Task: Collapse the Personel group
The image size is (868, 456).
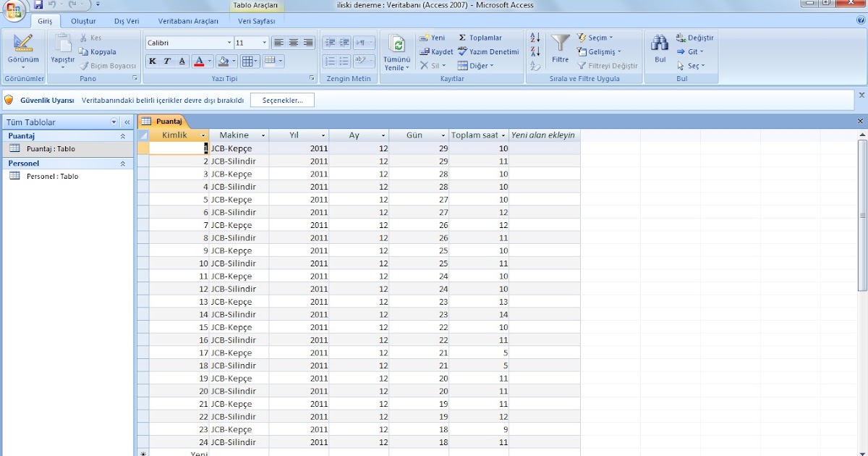Action: point(123,164)
